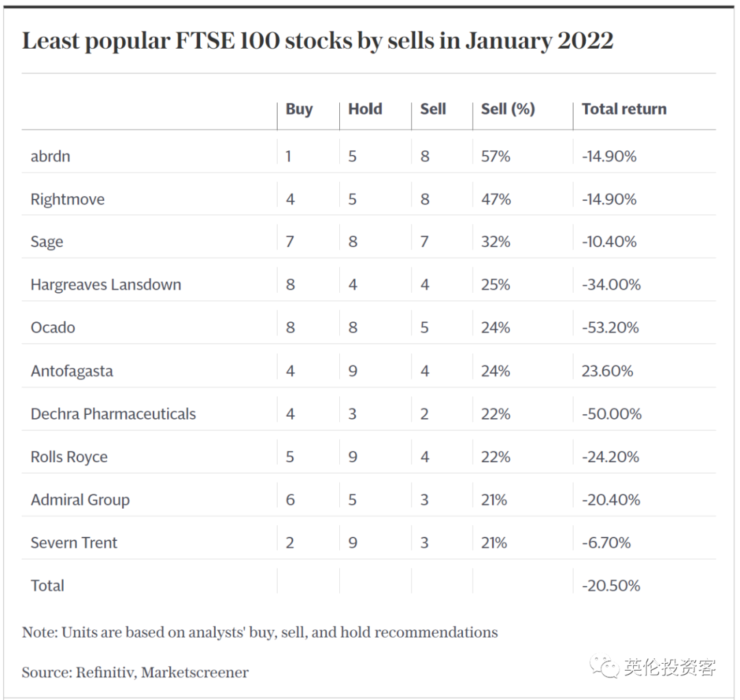Click the table title heading
Screen dimensions: 740x700
point(317,40)
